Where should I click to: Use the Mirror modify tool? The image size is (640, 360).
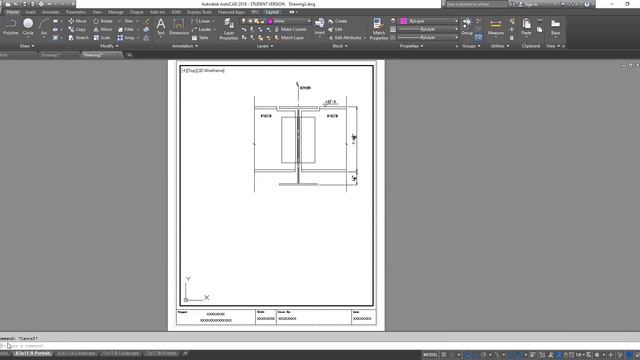(102, 29)
